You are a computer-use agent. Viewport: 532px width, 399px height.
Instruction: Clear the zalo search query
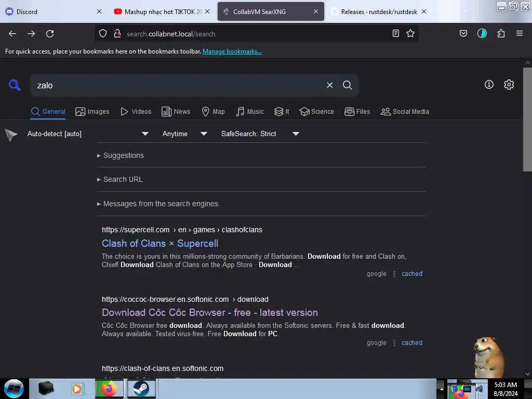(329, 85)
